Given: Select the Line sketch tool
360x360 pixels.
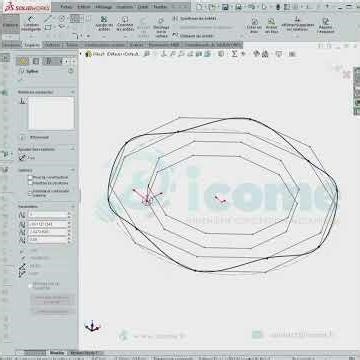Looking at the screenshot, I should click(48, 19).
